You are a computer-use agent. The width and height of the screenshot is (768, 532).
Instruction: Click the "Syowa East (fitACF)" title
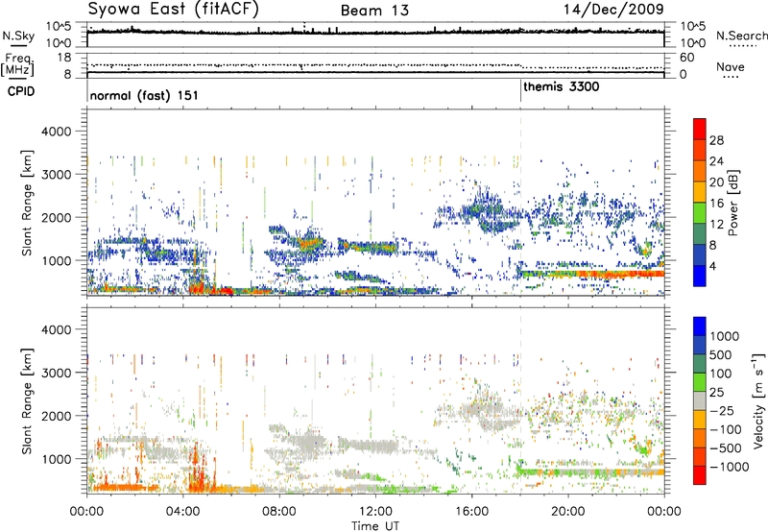174,9
